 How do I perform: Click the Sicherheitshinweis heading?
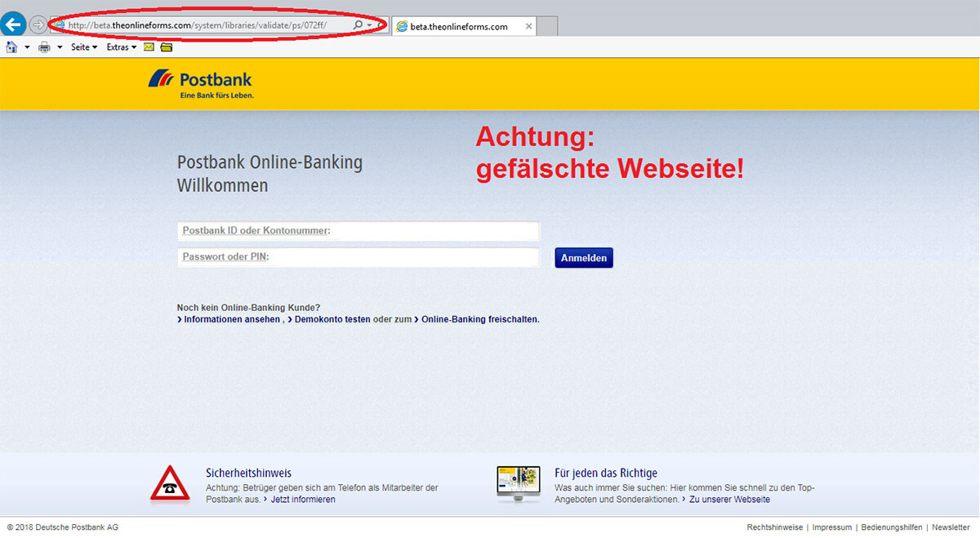click(x=248, y=473)
